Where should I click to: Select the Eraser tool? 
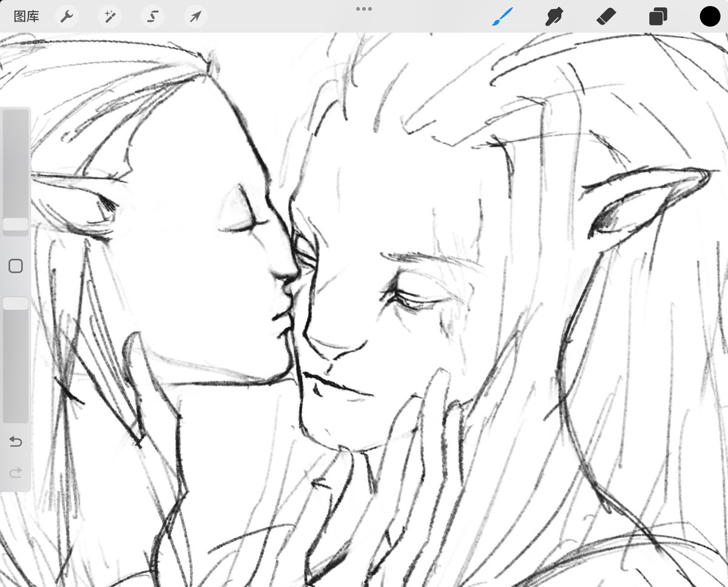coord(606,16)
